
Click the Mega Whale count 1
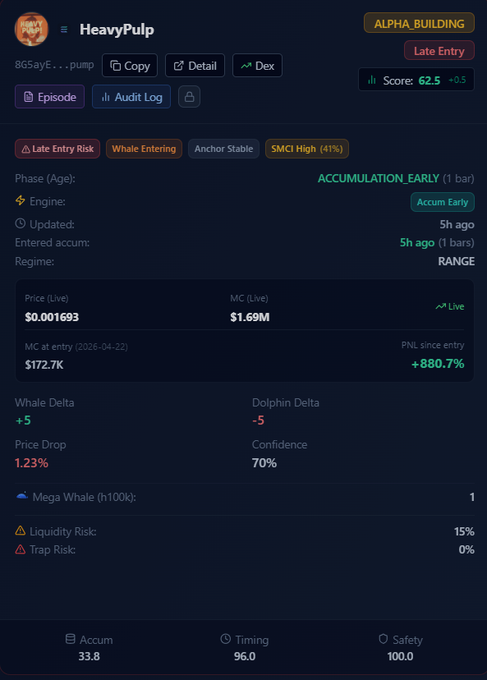[472, 497]
